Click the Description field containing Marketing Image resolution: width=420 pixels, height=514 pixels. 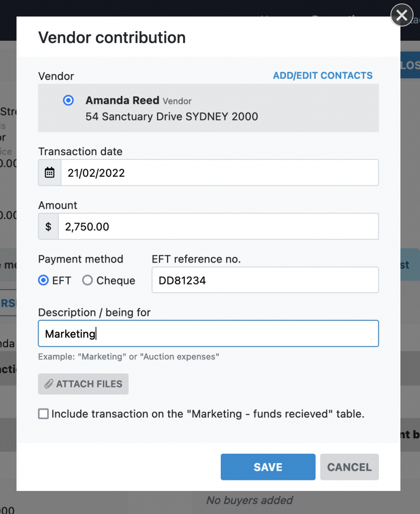tap(208, 334)
